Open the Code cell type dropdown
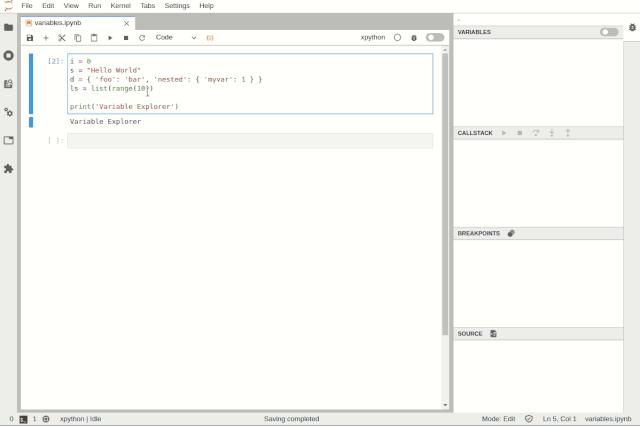 (176, 38)
